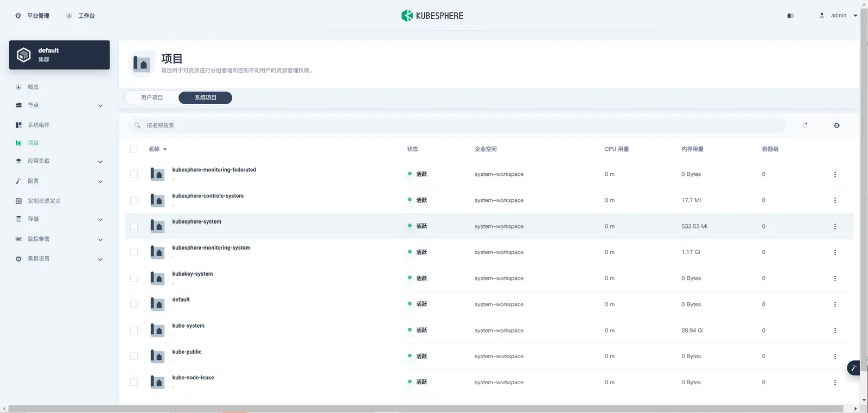Focus the 按名称搜索 search field
868x413 pixels.
tap(457, 125)
